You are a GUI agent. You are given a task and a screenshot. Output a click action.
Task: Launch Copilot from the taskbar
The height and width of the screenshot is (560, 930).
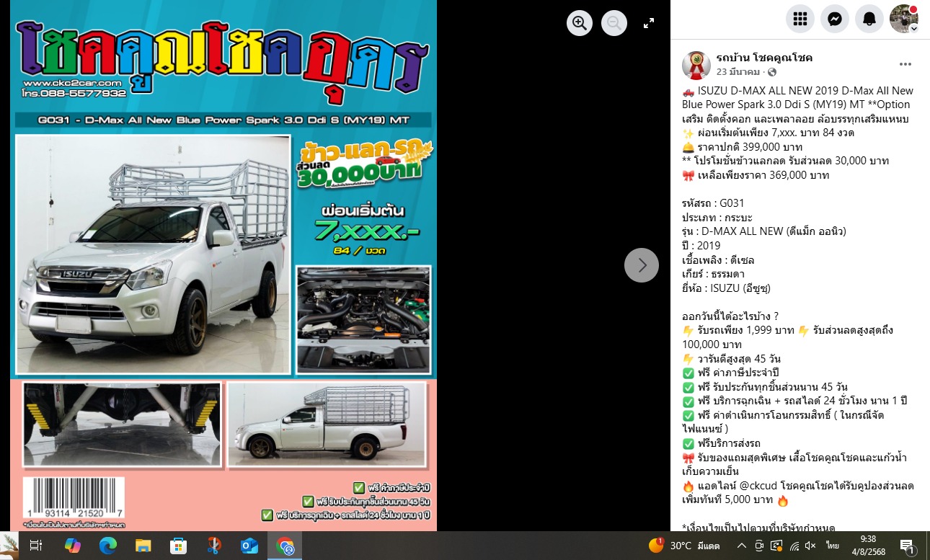72,546
